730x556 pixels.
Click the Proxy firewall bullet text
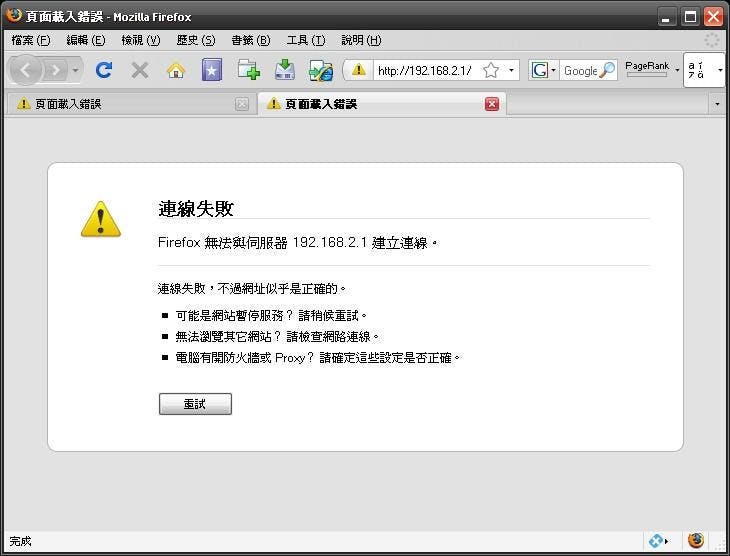pos(318,358)
